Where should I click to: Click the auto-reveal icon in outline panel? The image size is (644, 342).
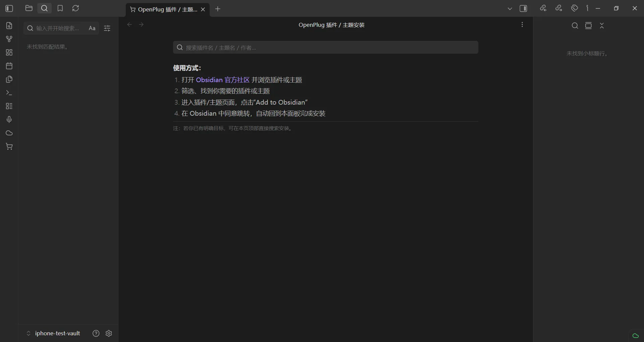pos(588,26)
